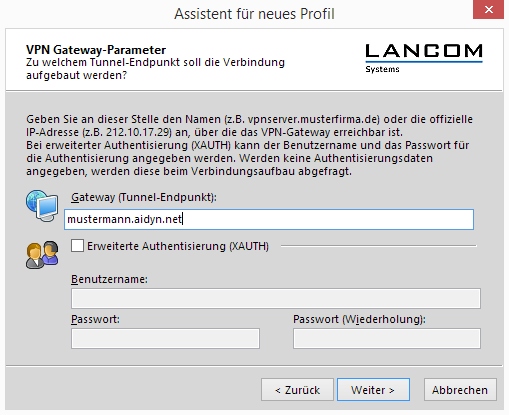Click the VPN Gateway-Parameter heading
This screenshot has width=509, height=415.
(x=96, y=50)
